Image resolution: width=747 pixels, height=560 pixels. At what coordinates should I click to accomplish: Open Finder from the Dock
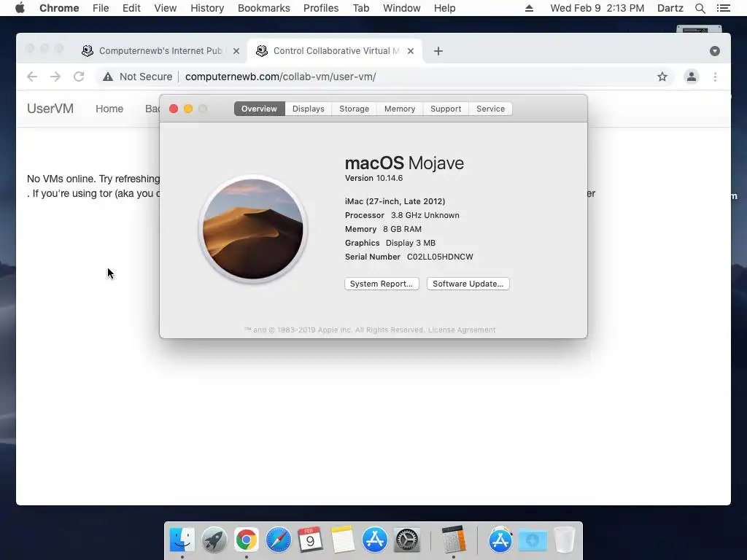182,540
